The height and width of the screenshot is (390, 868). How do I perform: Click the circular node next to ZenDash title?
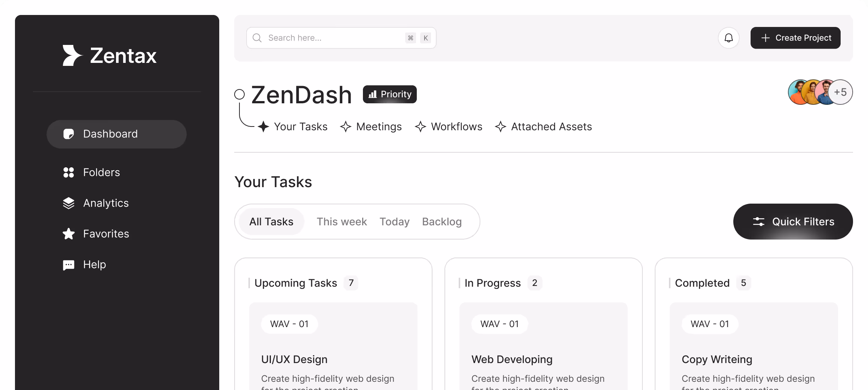point(239,94)
